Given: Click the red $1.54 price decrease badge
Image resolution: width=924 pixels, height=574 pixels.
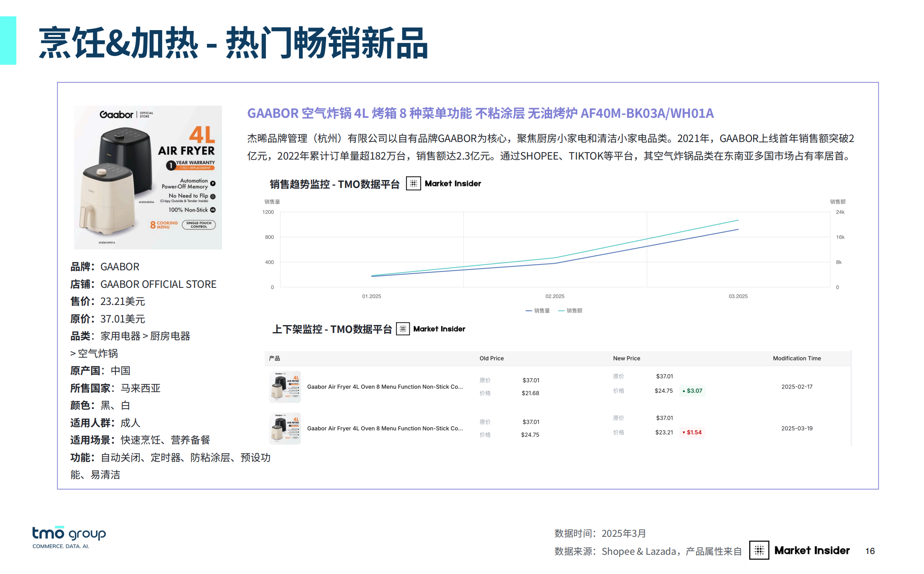Looking at the screenshot, I should [x=692, y=432].
